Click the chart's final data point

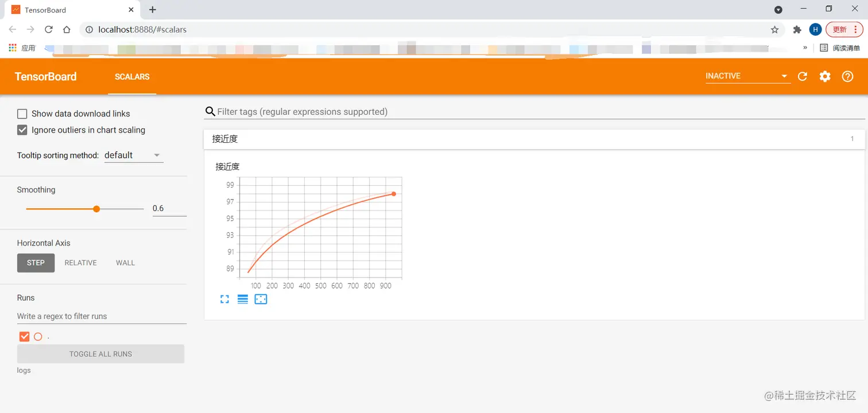tap(394, 194)
